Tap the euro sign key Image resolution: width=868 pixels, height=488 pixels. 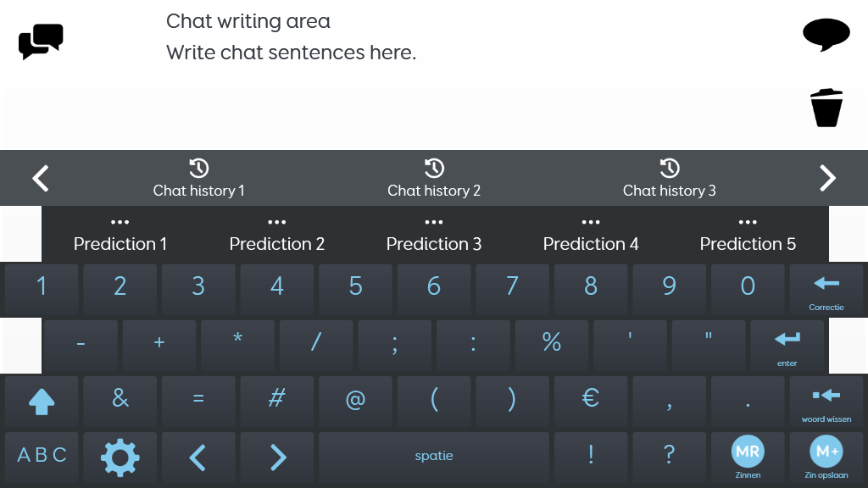click(x=591, y=402)
